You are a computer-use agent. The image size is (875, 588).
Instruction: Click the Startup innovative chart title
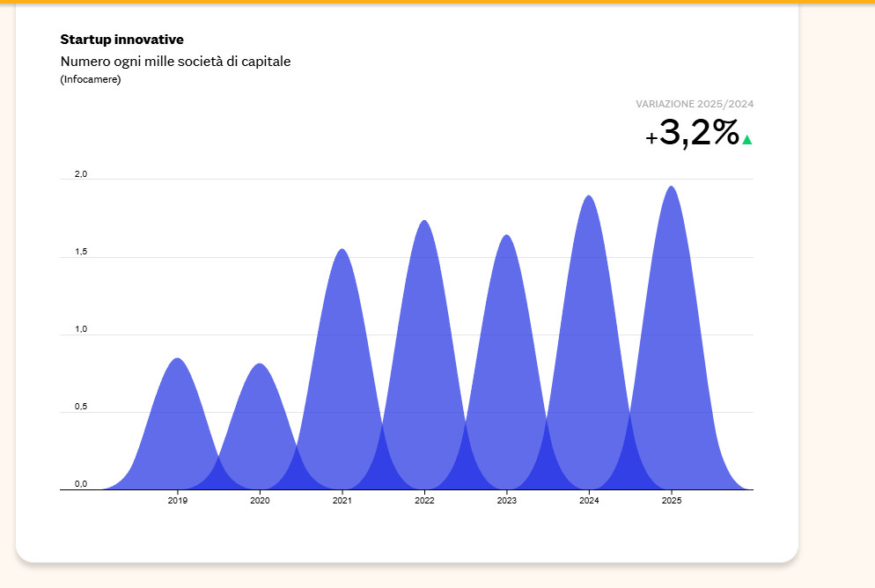click(x=121, y=40)
